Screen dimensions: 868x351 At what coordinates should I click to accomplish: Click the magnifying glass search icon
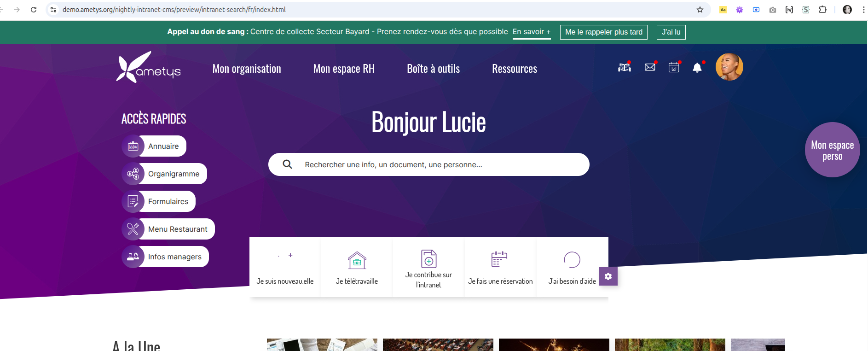click(287, 164)
